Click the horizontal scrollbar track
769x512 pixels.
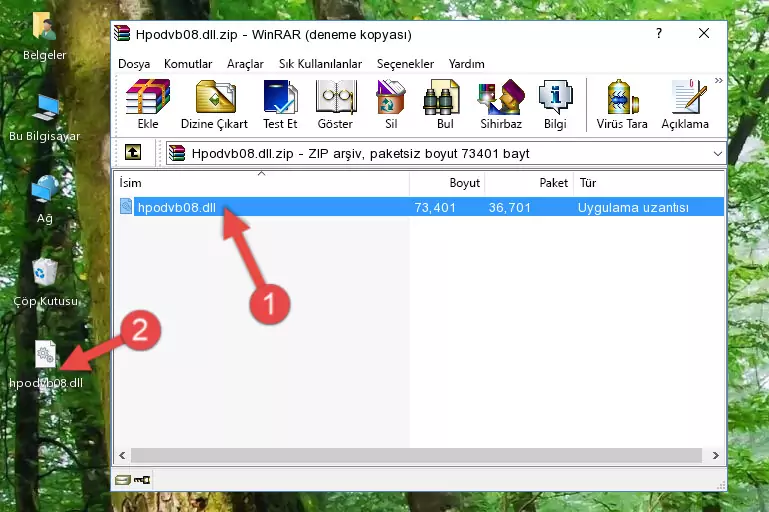tap(416, 455)
